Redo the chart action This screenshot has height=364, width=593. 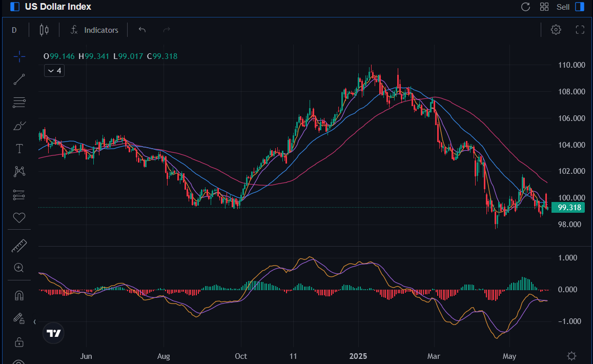tap(167, 30)
